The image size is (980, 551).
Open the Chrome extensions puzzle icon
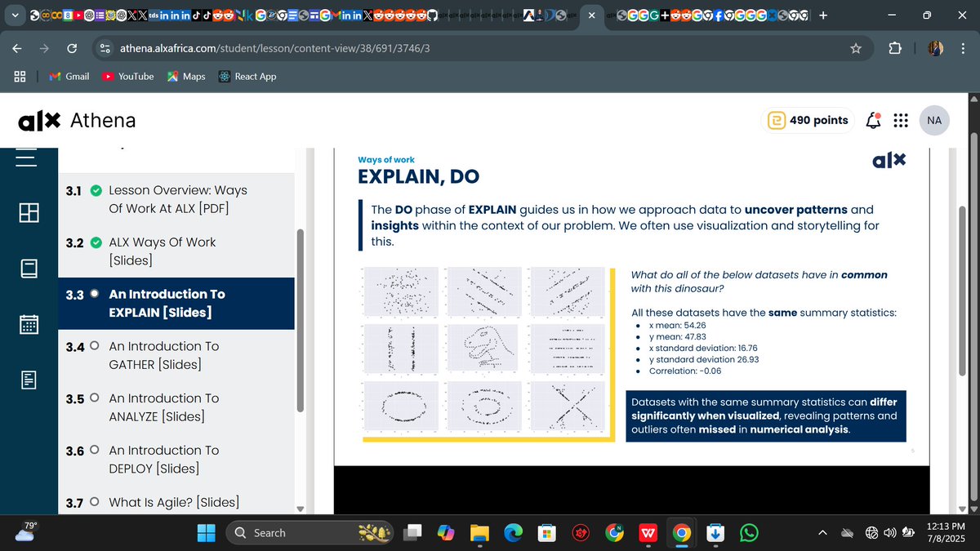(x=894, y=48)
